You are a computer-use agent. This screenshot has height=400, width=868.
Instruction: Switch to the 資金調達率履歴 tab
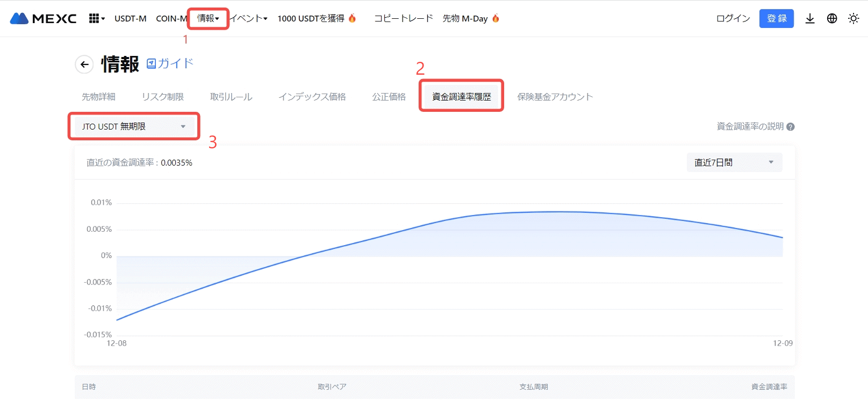(461, 97)
